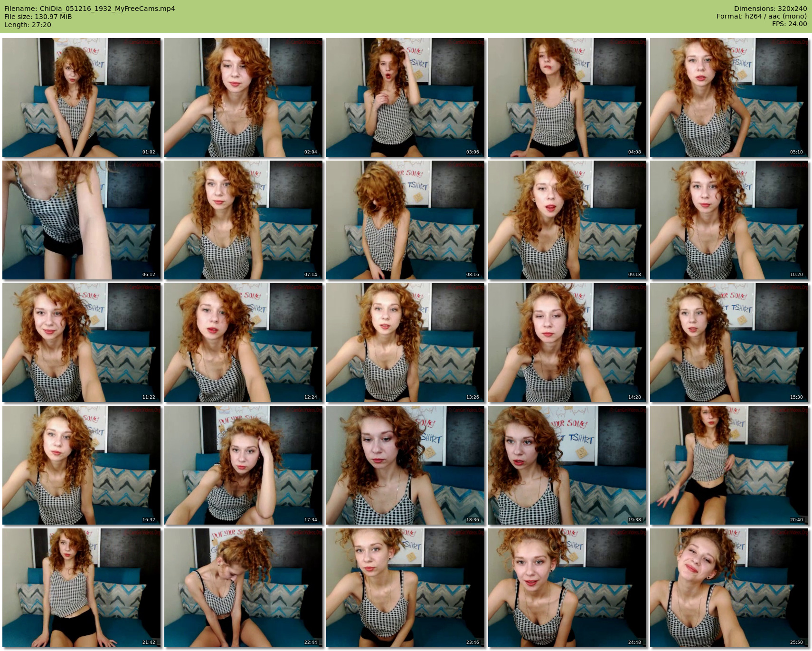Screen dimensions: 812x651
Task: Select the thumbnail marked 22:44
Action: 244,588
